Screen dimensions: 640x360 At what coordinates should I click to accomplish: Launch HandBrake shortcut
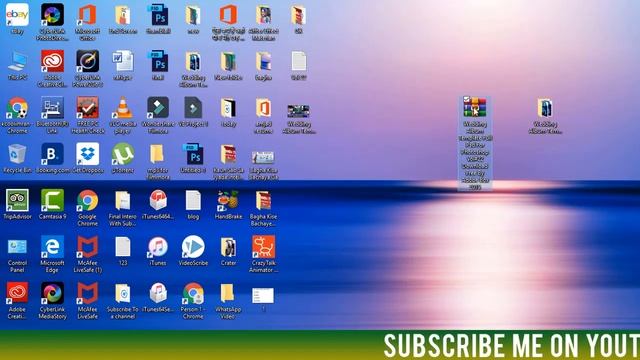[228, 201]
